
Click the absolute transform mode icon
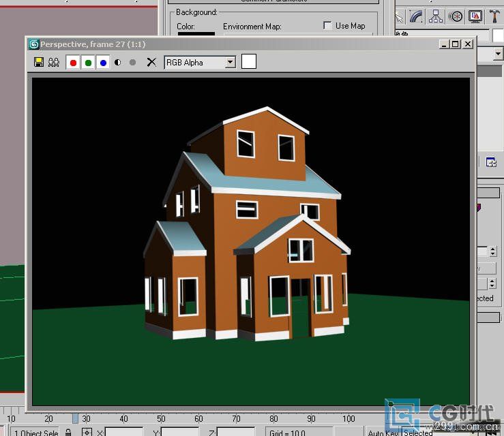87,432
